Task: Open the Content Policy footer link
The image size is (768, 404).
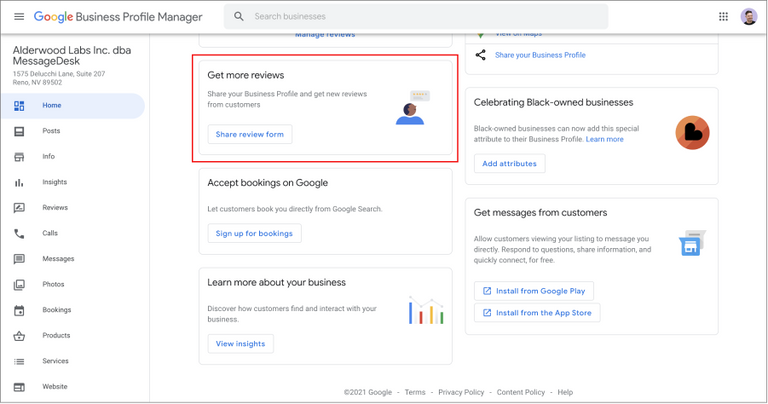Action: coord(521,392)
